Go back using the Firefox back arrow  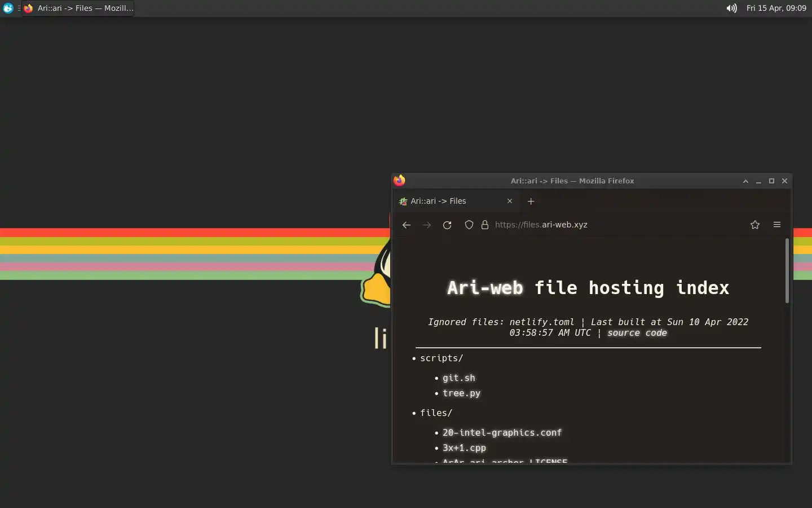click(x=407, y=225)
